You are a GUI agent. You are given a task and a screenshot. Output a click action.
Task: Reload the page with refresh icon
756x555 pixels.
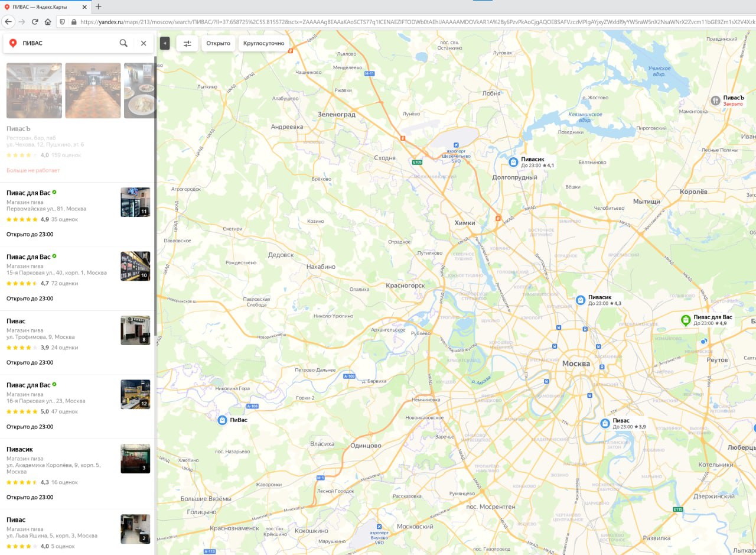point(35,21)
